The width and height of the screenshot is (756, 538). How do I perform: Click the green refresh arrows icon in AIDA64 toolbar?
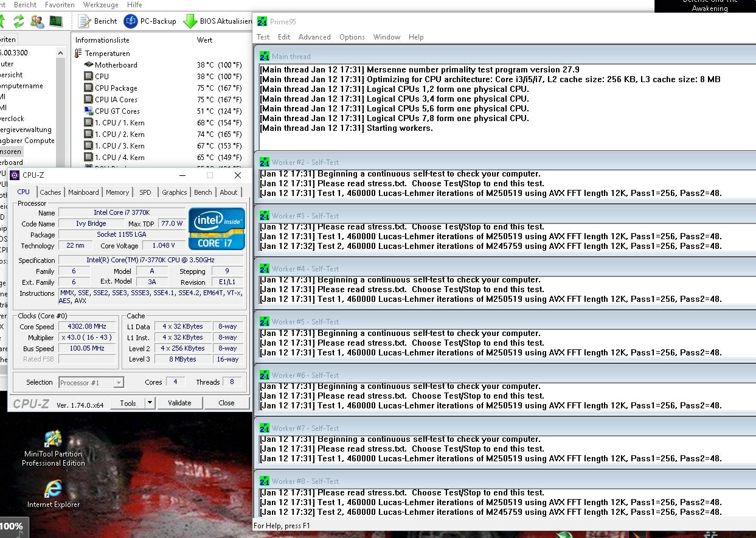[x=18, y=21]
